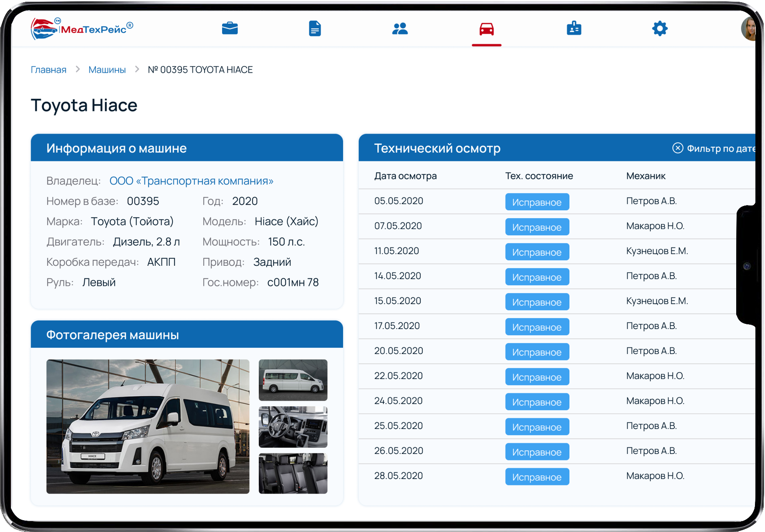
Task: Open the ID badge section icon
Action: pyautogui.click(x=573, y=28)
